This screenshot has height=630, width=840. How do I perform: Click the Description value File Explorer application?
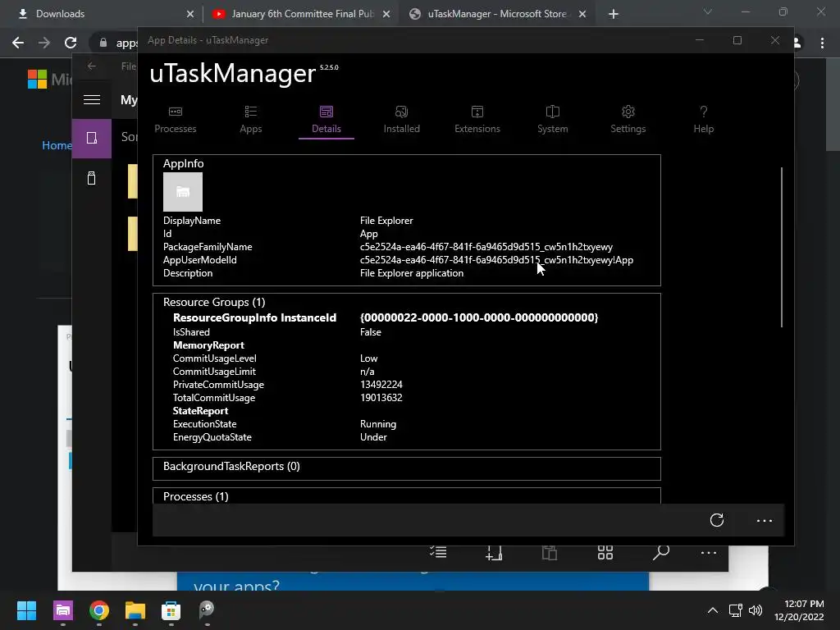[412, 273]
